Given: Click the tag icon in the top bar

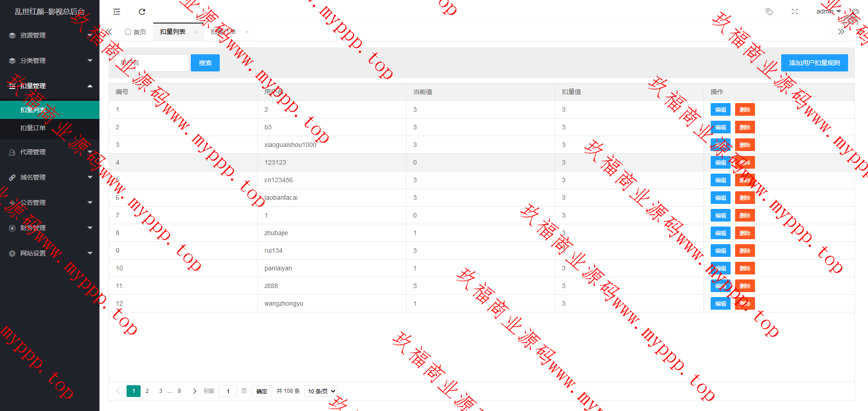Looking at the screenshot, I should (x=769, y=12).
